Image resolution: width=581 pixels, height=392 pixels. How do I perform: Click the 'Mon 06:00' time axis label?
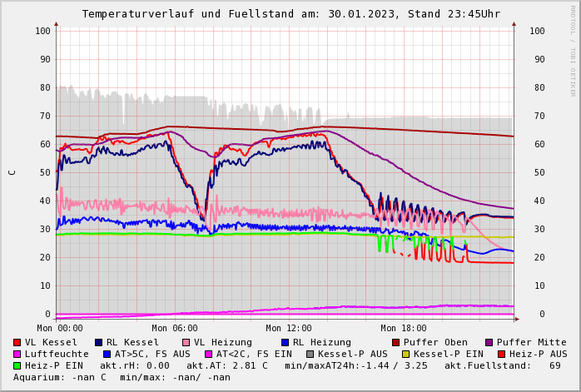(175, 328)
